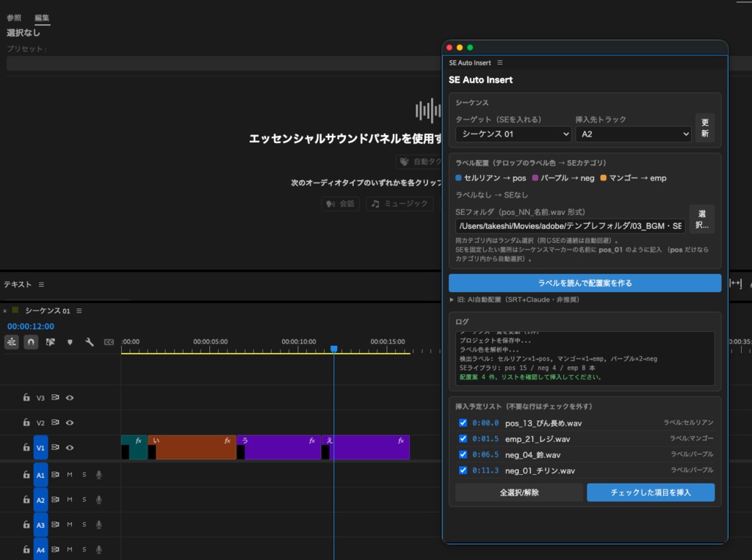Toggle lock on V1 track
This screenshot has width=752, height=560.
pyautogui.click(x=26, y=447)
